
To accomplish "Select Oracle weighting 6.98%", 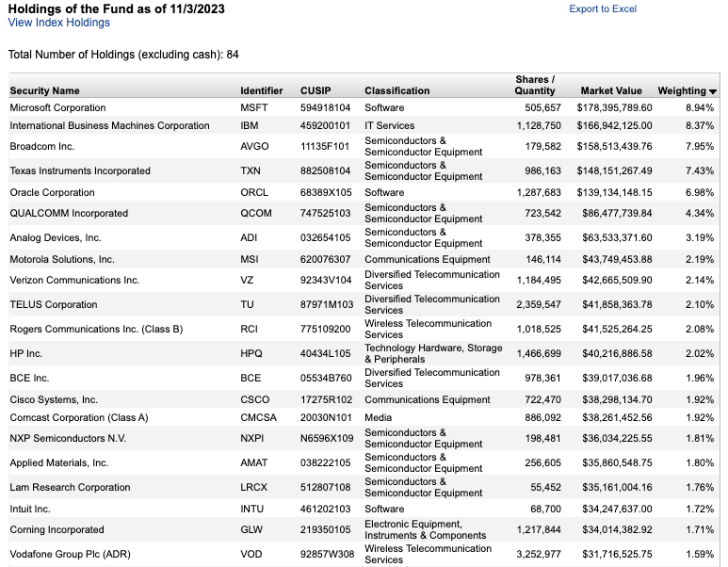I will click(700, 192).
